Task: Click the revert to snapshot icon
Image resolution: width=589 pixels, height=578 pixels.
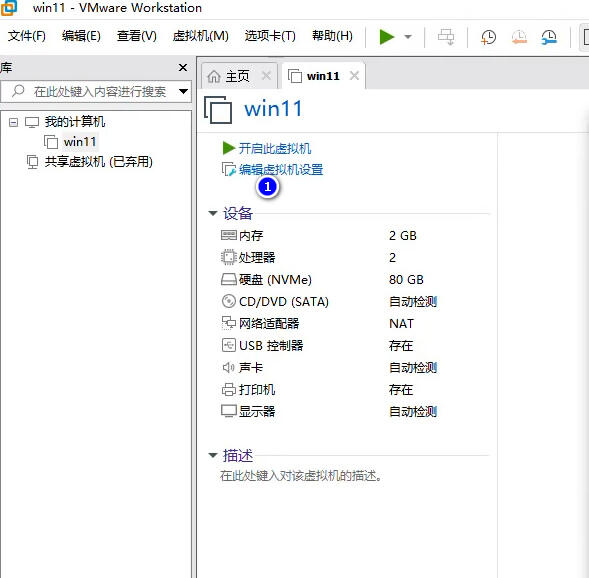Action: 519,37
